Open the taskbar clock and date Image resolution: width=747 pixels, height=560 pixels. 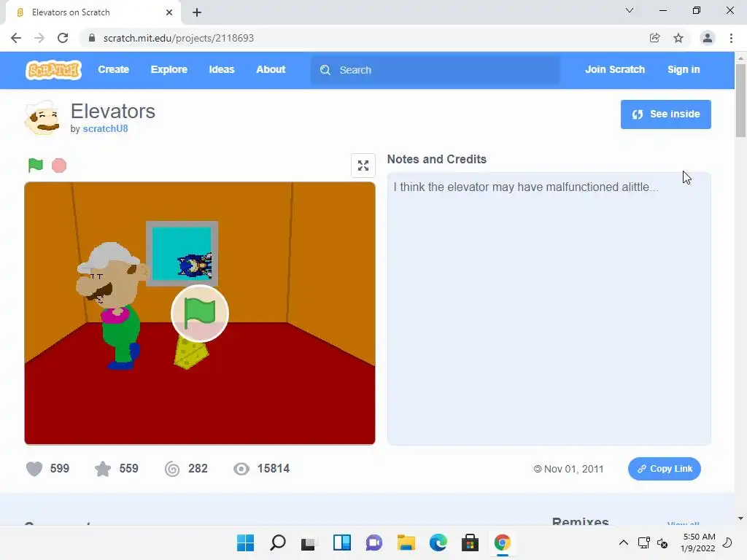click(698, 542)
